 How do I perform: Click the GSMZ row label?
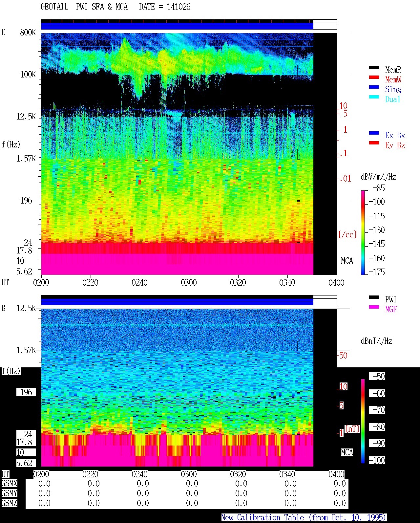[9, 503]
